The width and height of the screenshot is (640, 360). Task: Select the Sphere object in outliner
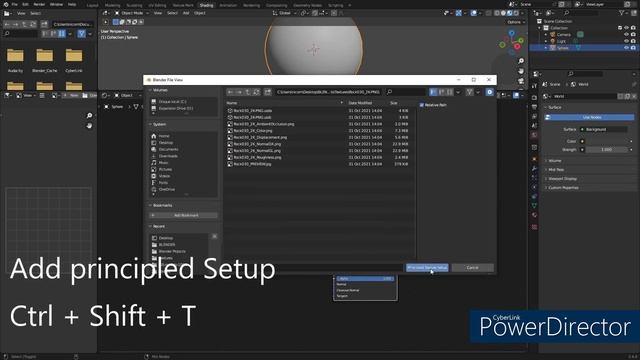[563, 48]
